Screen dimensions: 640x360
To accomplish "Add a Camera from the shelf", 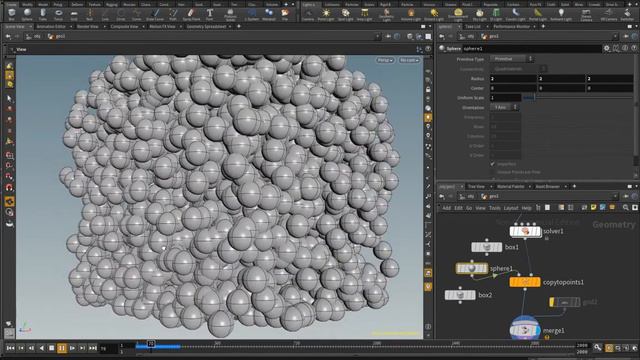I will pos(308,14).
